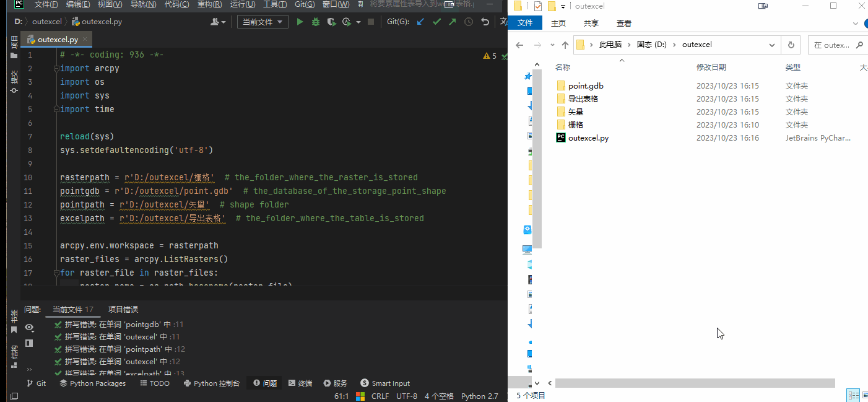Click the stop square in run toolbar

[x=371, y=22]
